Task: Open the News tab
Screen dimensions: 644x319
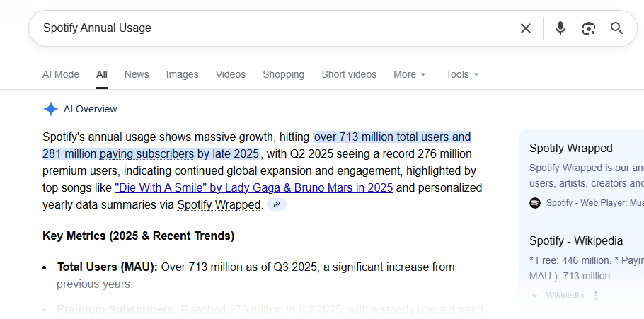Action: [137, 74]
